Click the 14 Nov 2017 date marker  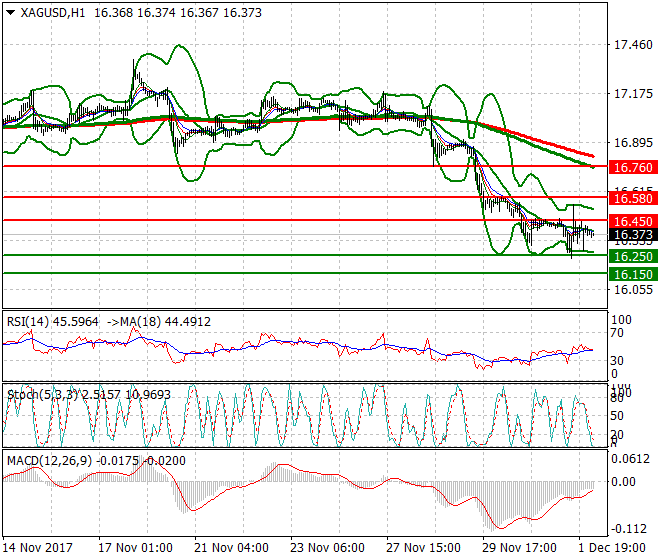38,548
